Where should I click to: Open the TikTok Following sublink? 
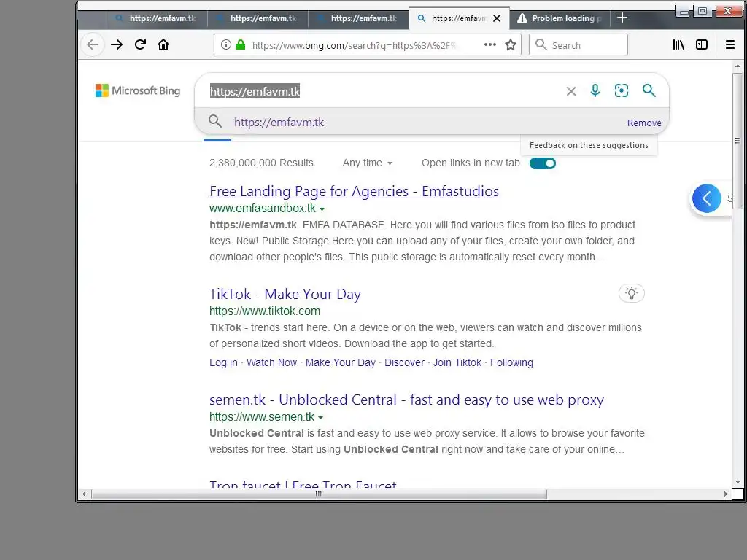click(x=511, y=362)
